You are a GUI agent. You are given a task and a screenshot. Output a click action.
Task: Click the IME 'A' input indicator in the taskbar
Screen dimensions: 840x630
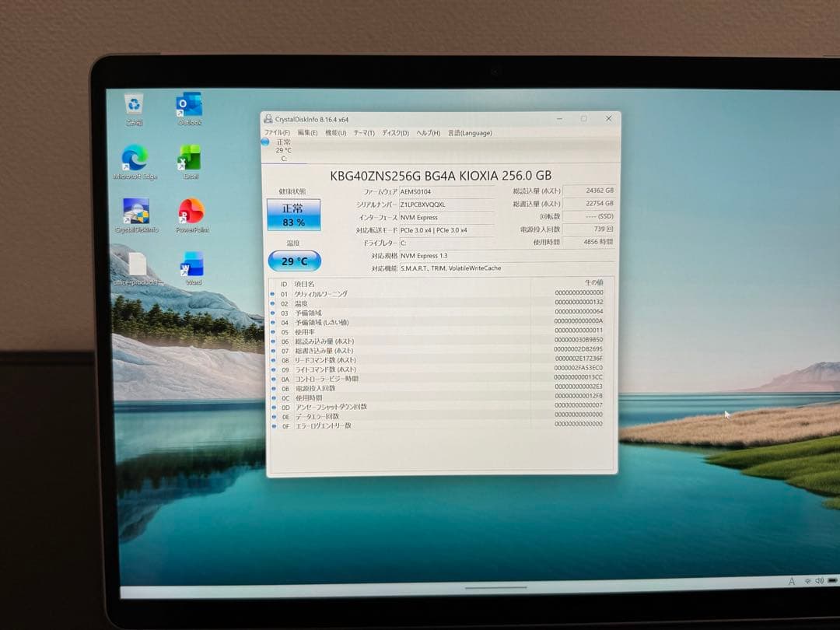(791, 581)
